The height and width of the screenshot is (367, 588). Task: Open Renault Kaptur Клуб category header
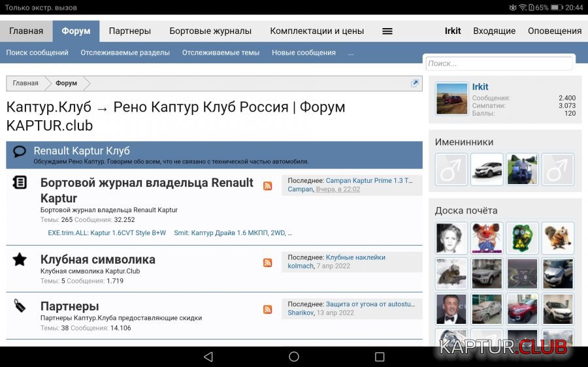tap(82, 151)
